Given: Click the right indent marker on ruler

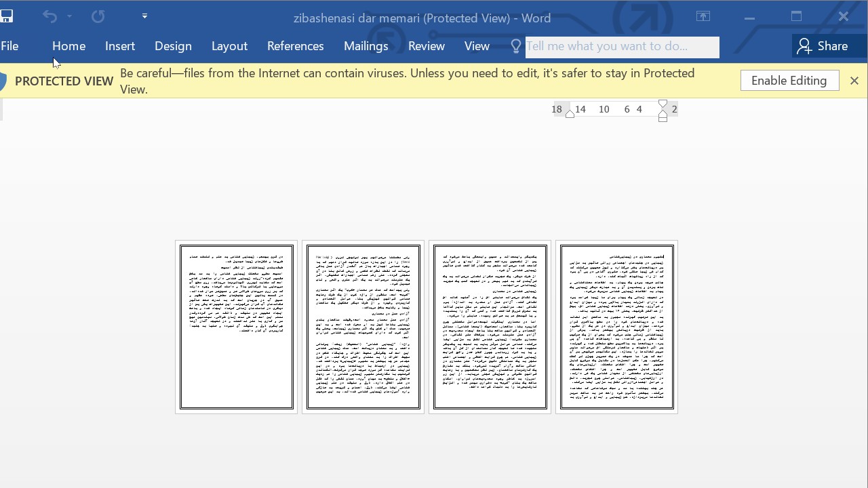Looking at the screenshot, I should click(663, 110).
